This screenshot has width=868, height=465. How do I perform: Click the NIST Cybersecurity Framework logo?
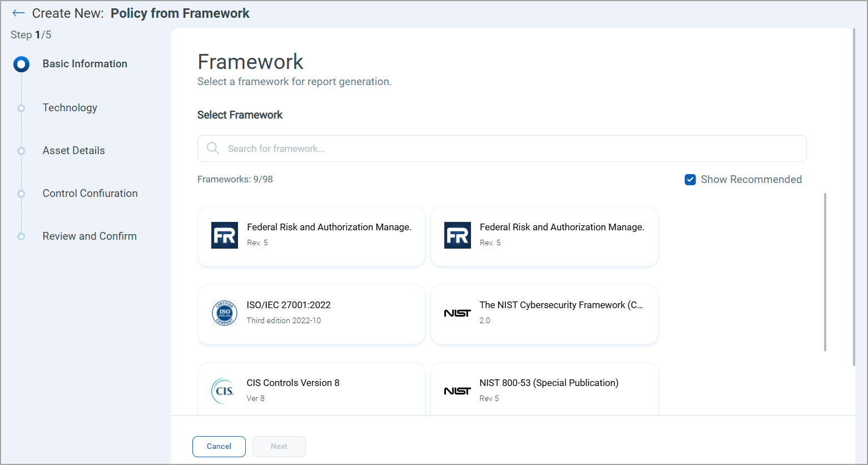(x=457, y=313)
